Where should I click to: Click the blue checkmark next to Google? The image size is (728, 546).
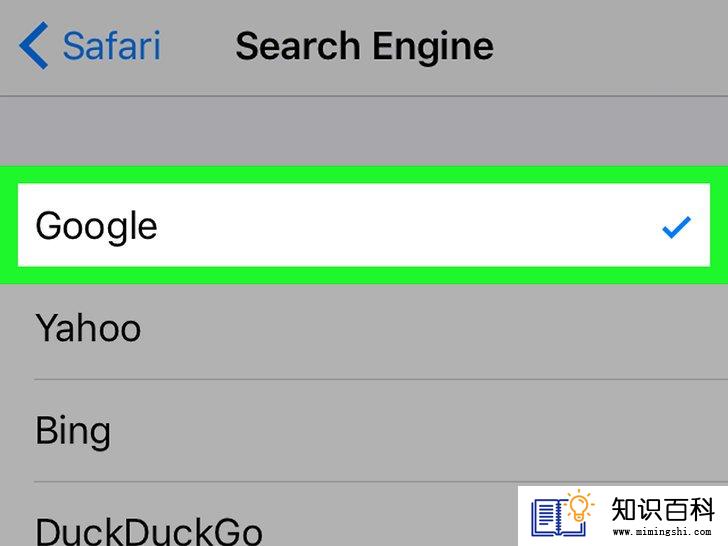(x=676, y=227)
